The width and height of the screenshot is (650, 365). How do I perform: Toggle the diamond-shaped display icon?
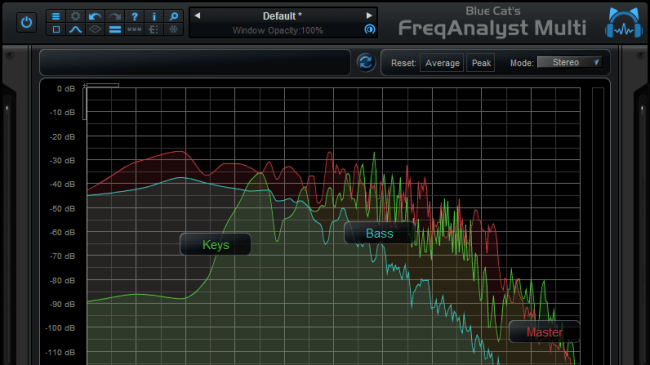[x=95, y=29]
